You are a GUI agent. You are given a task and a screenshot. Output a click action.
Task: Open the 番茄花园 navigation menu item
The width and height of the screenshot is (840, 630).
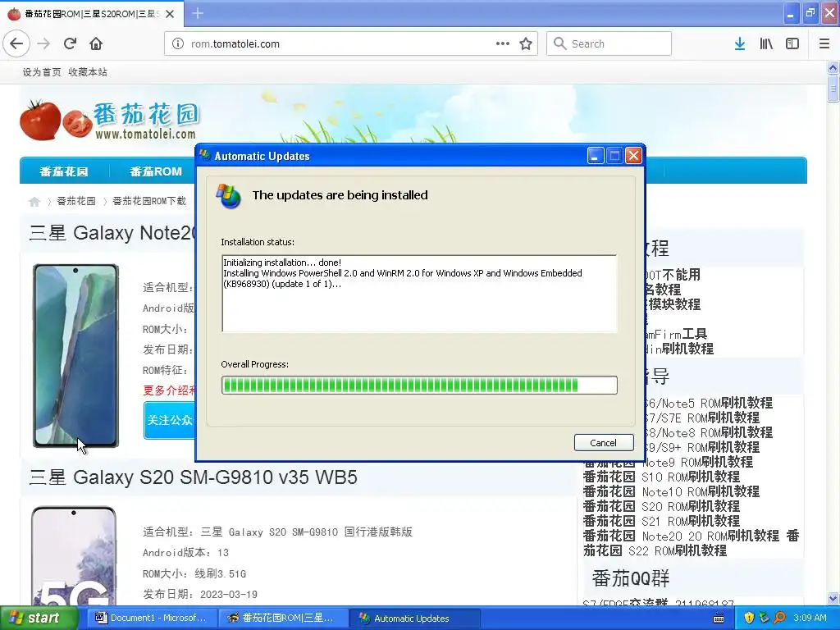pos(64,171)
